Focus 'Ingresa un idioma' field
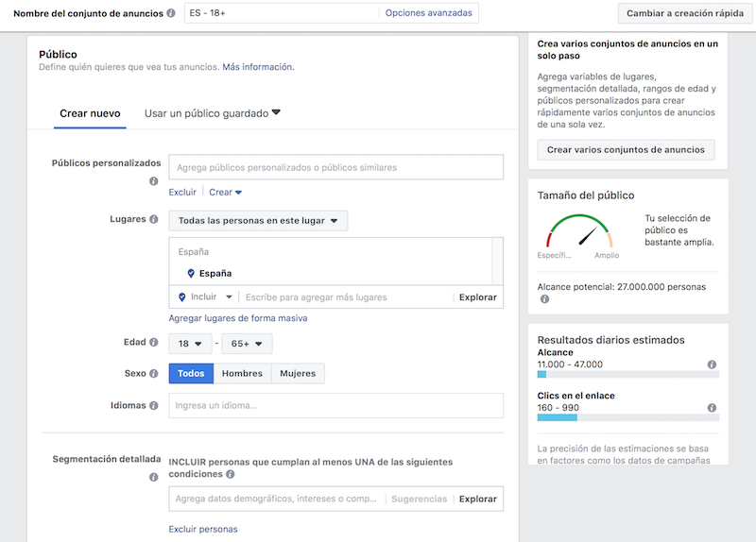Viewport: 756px width, 542px height. 336,406
